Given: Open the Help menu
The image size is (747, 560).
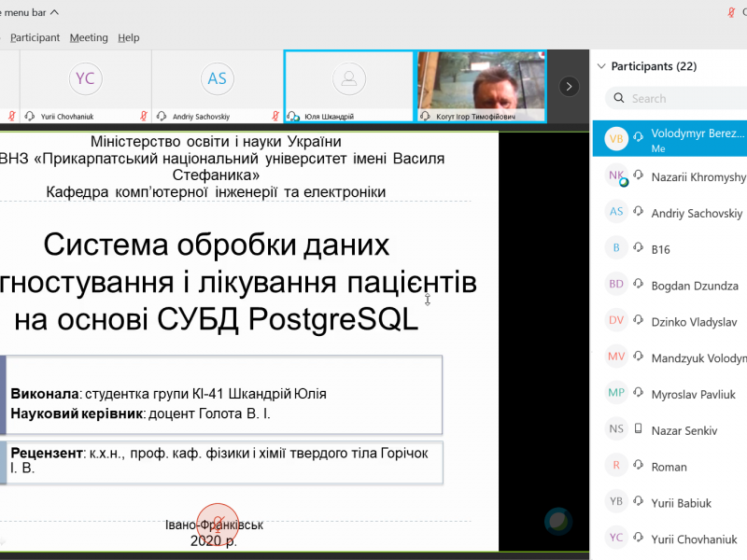Looking at the screenshot, I should [129, 37].
